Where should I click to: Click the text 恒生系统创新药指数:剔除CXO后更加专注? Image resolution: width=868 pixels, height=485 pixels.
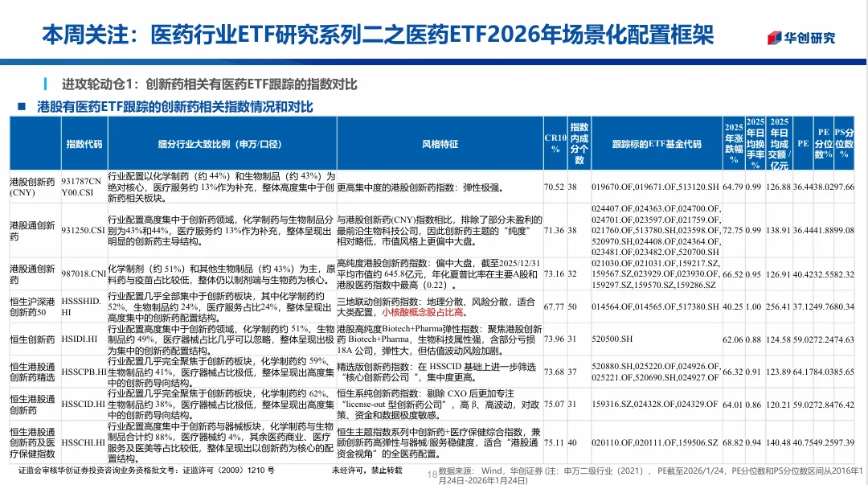(x=426, y=393)
